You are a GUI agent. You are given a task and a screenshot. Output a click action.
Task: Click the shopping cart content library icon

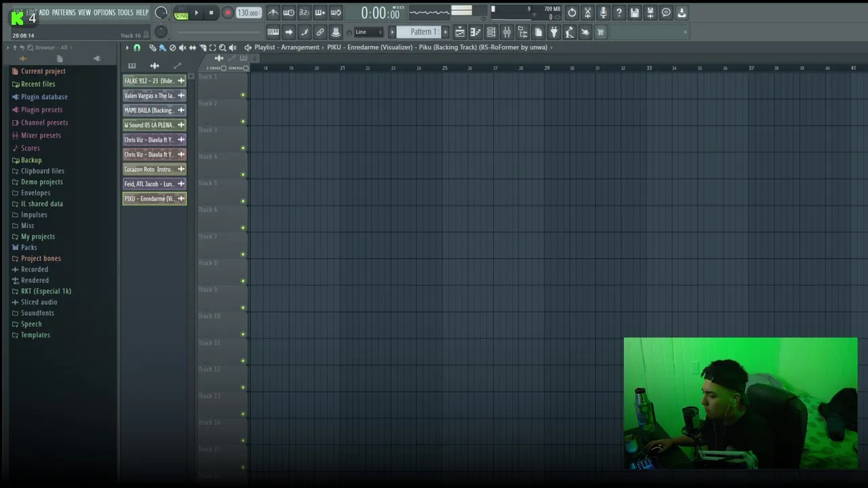(x=600, y=32)
